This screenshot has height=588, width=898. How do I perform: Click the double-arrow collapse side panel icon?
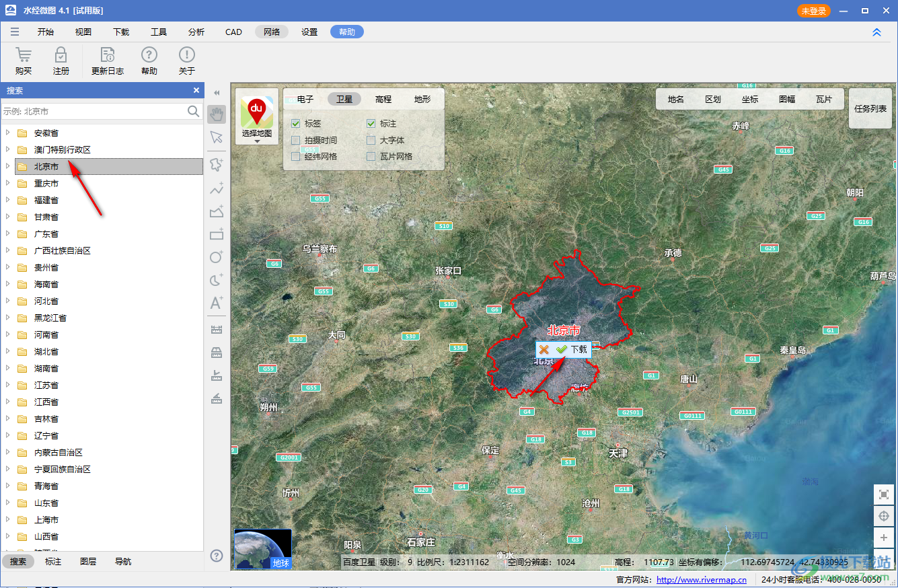[217, 93]
